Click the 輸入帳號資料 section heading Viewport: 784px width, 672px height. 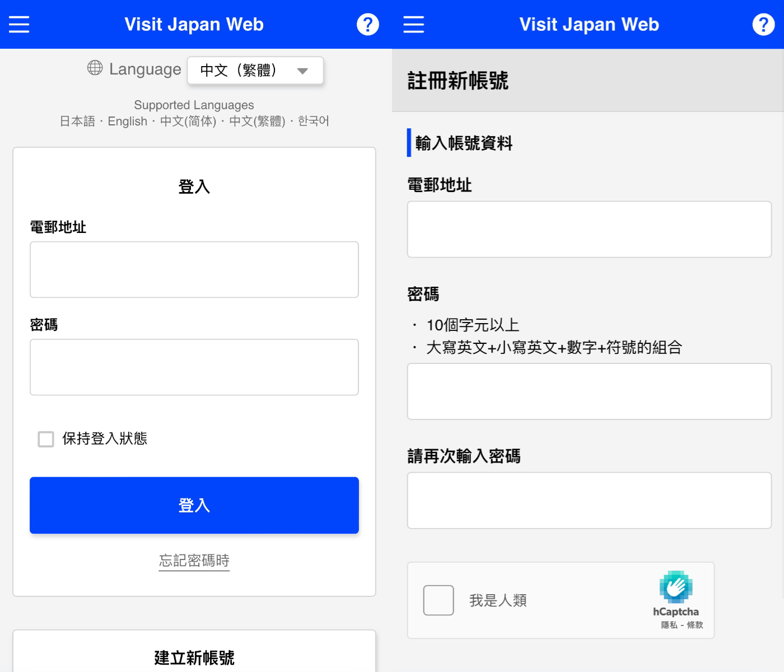(x=464, y=143)
